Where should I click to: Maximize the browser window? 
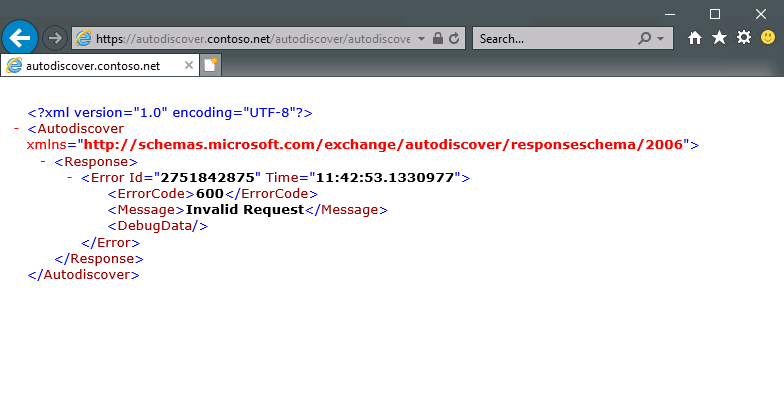[x=715, y=14]
